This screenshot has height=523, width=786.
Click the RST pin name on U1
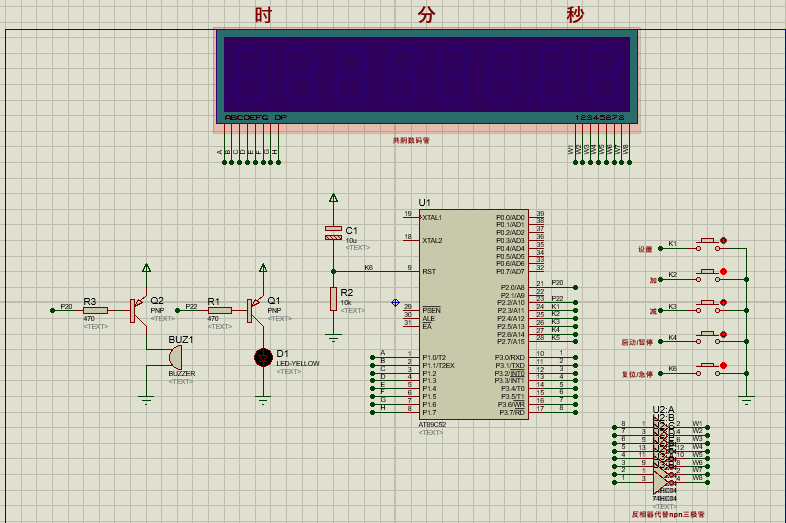429,271
